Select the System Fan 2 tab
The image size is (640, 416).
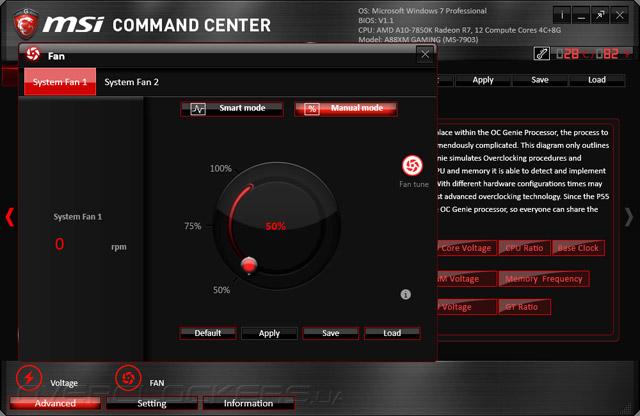[x=131, y=82]
